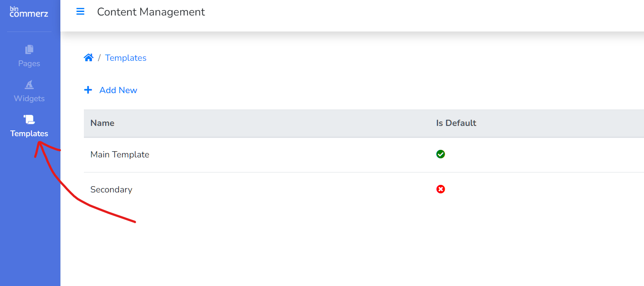Click the plus icon beside Add New
The width and height of the screenshot is (644, 286).
click(x=88, y=90)
